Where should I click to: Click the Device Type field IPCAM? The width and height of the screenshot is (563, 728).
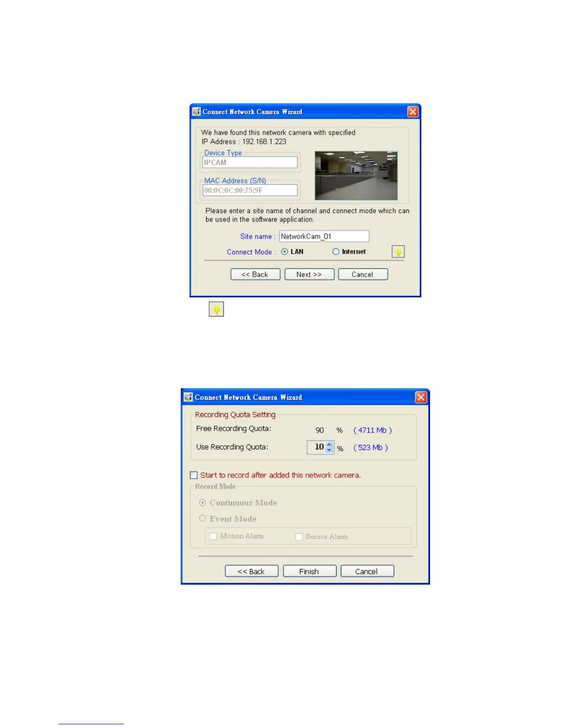(250, 162)
